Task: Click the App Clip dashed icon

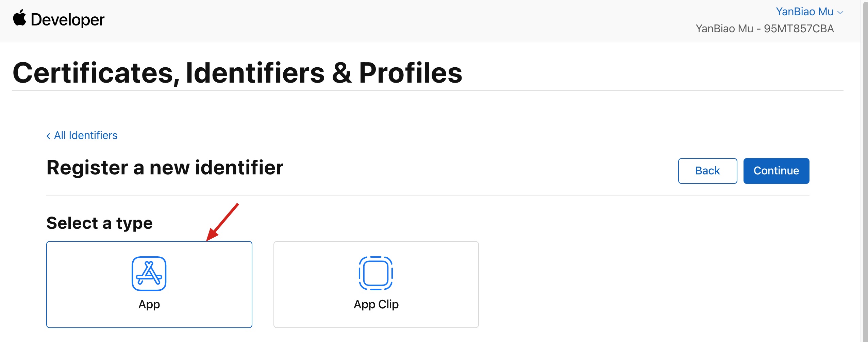Action: (x=376, y=273)
